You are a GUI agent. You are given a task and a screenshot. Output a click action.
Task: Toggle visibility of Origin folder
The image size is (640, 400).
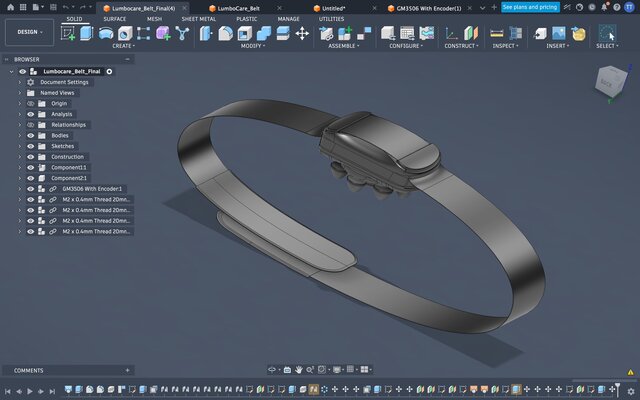click(31, 104)
